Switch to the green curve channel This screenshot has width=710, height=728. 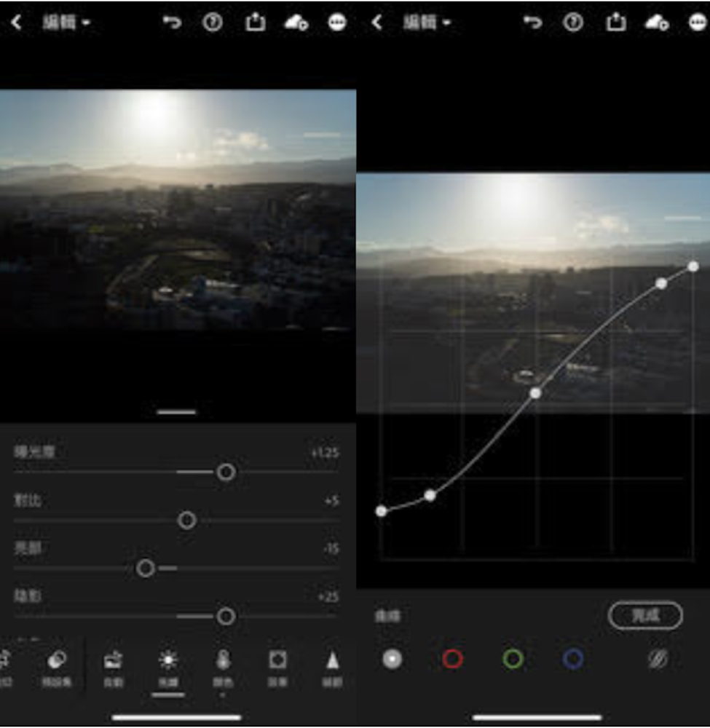pos(513,660)
